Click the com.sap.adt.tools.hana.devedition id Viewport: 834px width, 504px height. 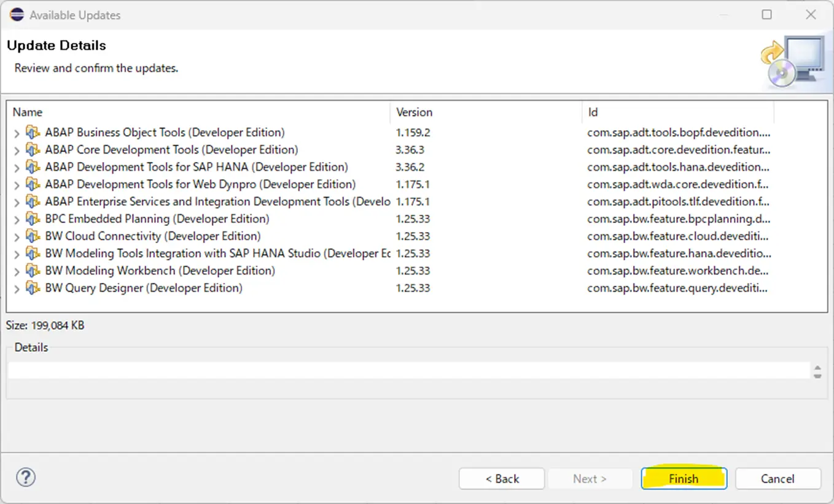pos(679,166)
